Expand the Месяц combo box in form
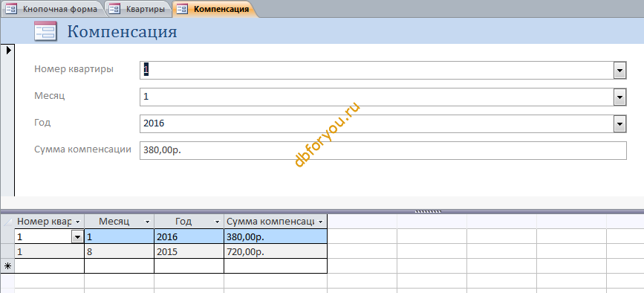The height and width of the screenshot is (293, 644). click(619, 97)
